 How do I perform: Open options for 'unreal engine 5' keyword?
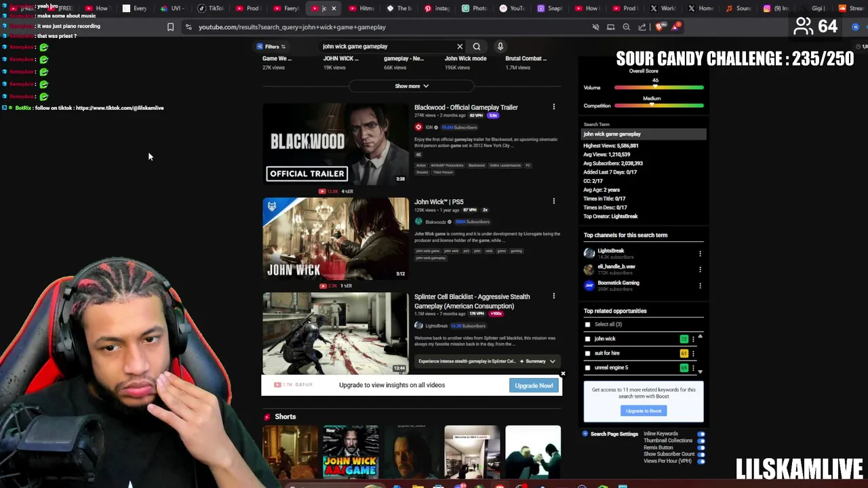coord(693,367)
